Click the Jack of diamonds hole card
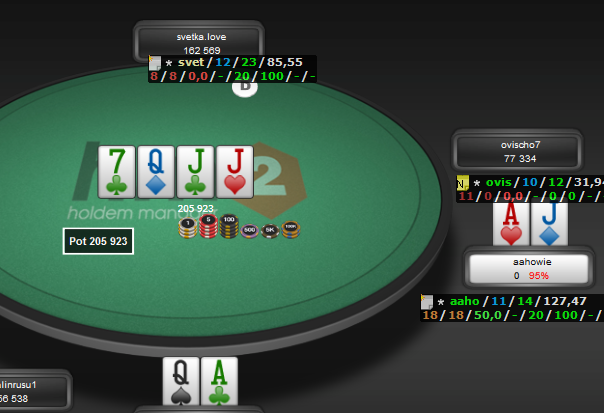 click(549, 224)
